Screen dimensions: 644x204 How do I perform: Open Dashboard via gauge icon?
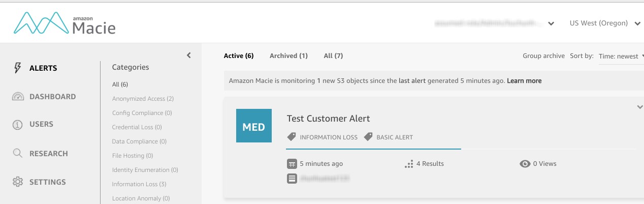pos(18,97)
